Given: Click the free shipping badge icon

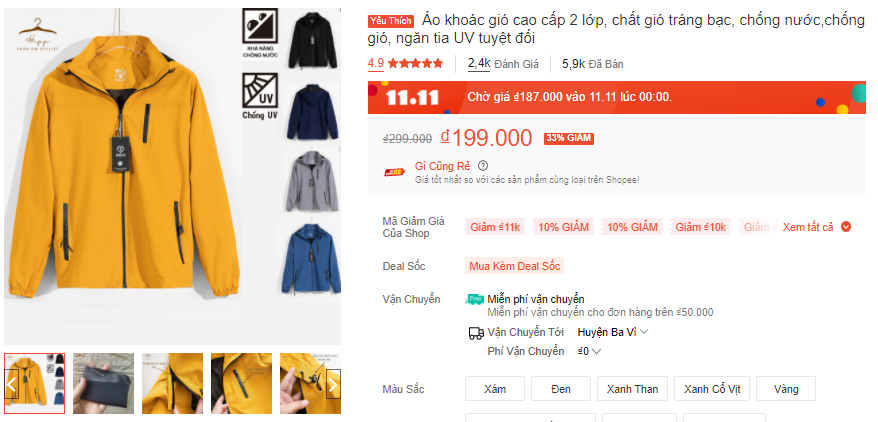Looking at the screenshot, I should (x=475, y=299).
